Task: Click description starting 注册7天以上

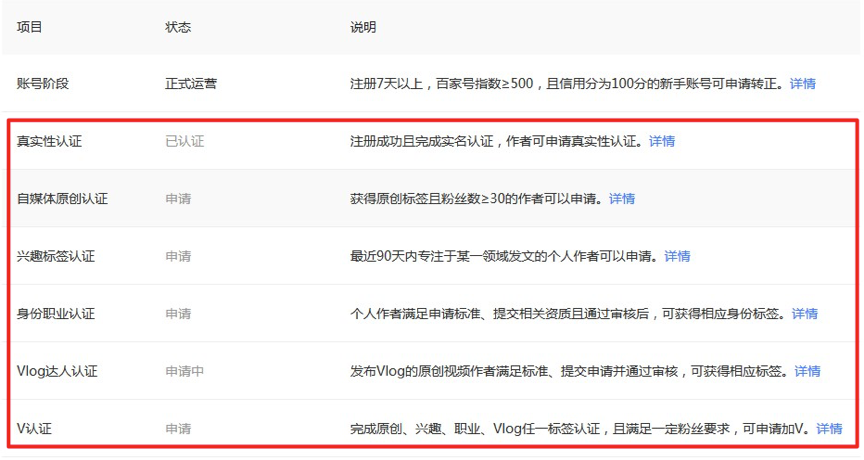Action: [567, 84]
